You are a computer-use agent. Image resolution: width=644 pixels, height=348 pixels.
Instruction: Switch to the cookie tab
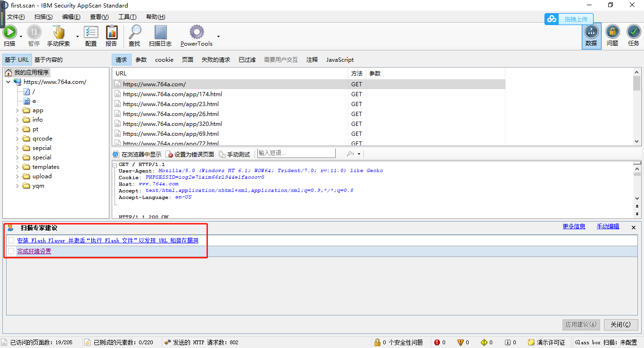(x=164, y=60)
